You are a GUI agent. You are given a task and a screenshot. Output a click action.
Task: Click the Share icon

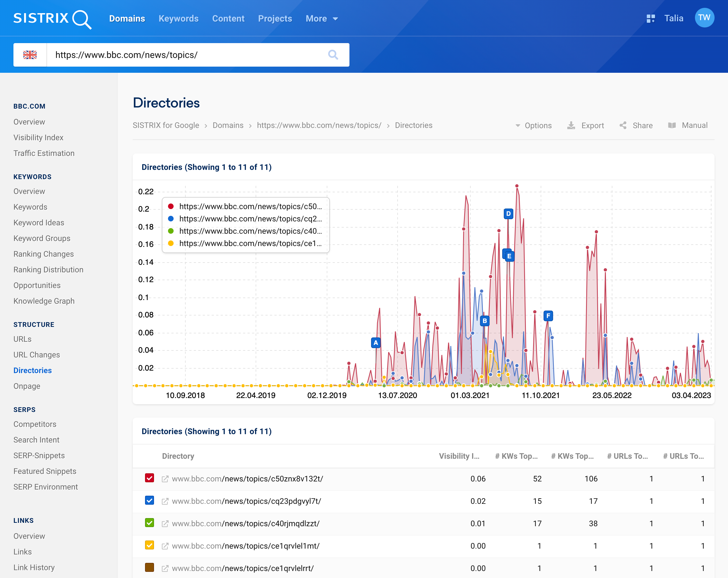click(x=623, y=125)
